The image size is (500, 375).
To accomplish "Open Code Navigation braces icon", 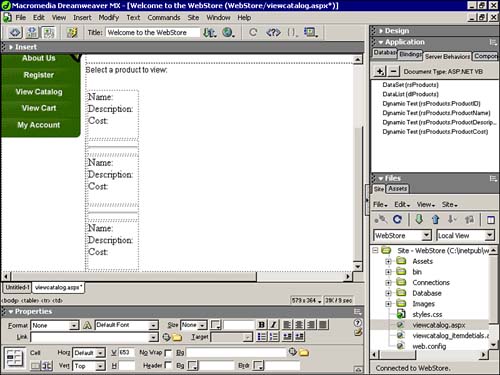I will click(292, 32).
